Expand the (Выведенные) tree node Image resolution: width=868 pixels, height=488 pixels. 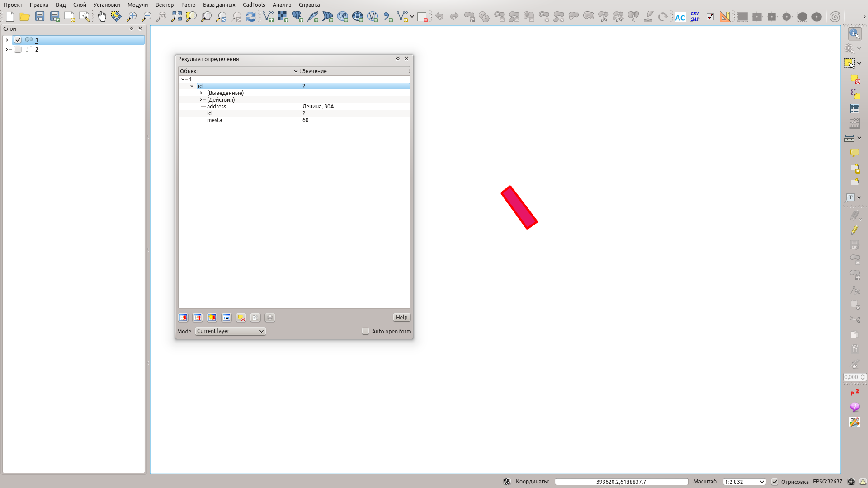tap(201, 93)
